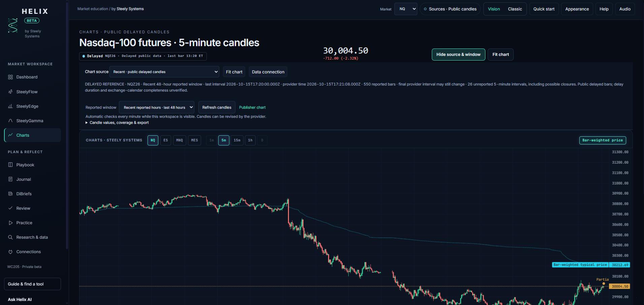Screen dimensions: 644x305
Task: Open the Appearance settings button
Action: [577, 9]
